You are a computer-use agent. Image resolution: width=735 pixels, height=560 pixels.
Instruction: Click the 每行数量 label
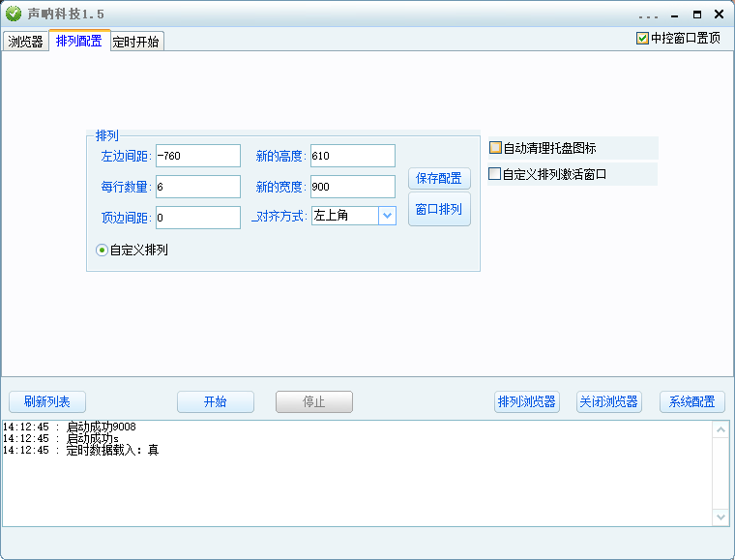point(126,187)
